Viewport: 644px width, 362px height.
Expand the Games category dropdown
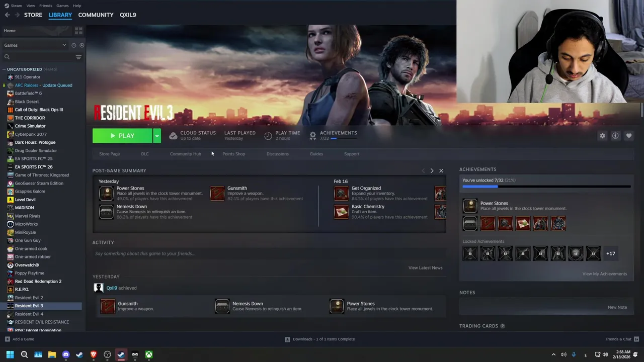64,45
